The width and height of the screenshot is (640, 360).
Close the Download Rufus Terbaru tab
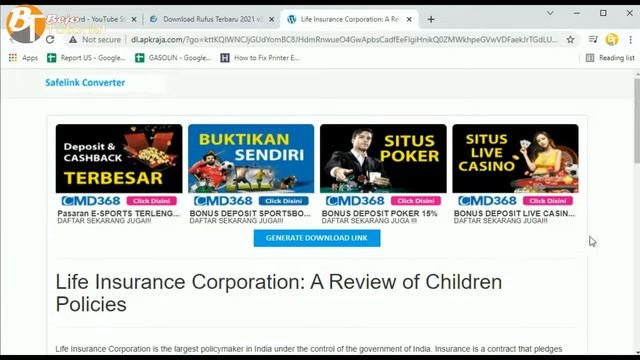271,19
